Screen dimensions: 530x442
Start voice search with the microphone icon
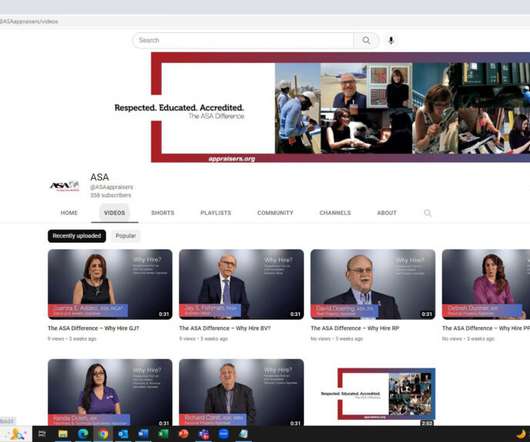click(x=391, y=41)
